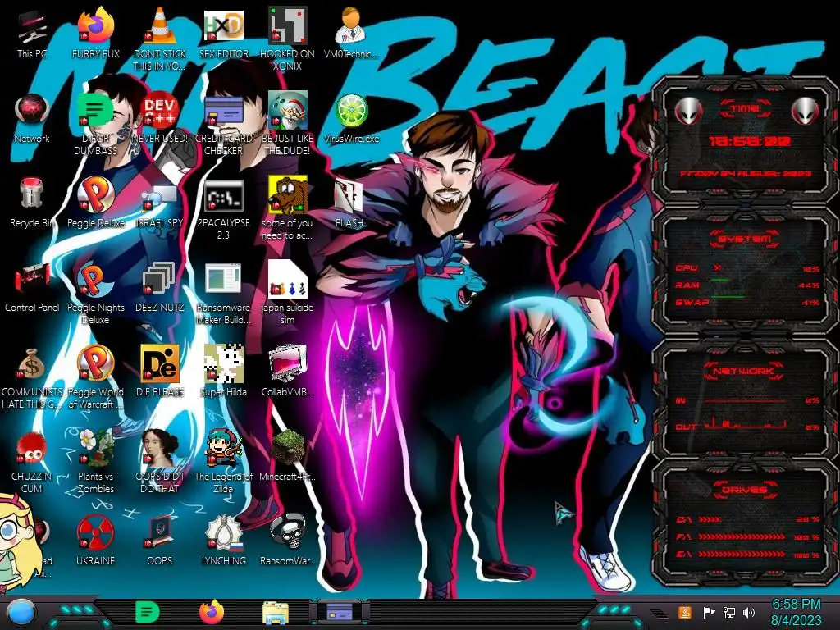Click the F:\ drive usage bar

pos(742,536)
